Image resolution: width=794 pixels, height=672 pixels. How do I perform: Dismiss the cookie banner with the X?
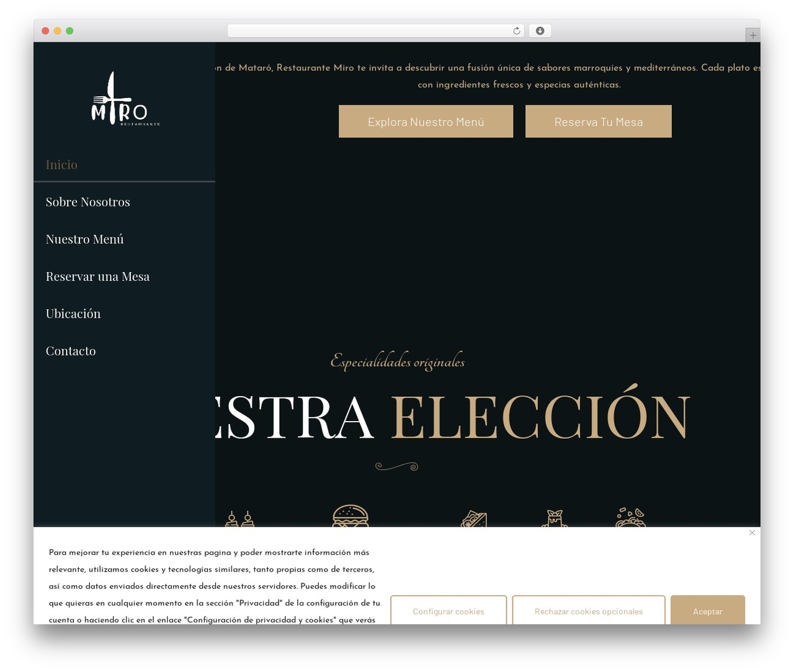click(752, 533)
